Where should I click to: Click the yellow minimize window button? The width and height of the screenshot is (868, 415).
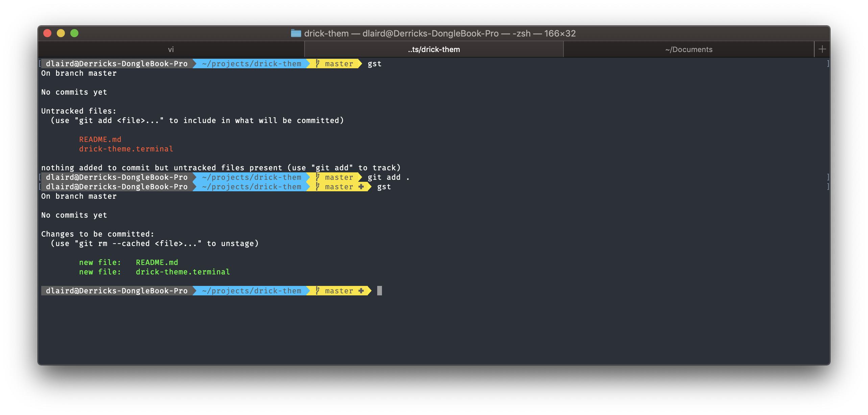(61, 33)
